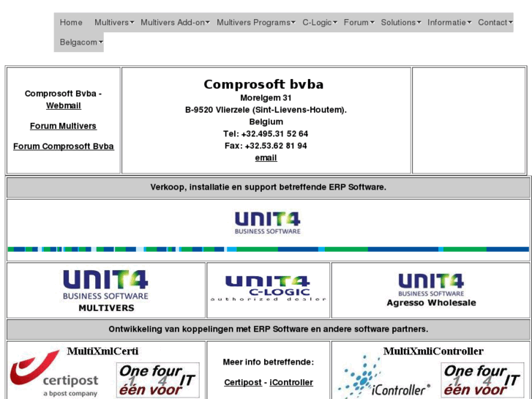
Task: Click the One four IT logo beside iController
Action: point(482,380)
